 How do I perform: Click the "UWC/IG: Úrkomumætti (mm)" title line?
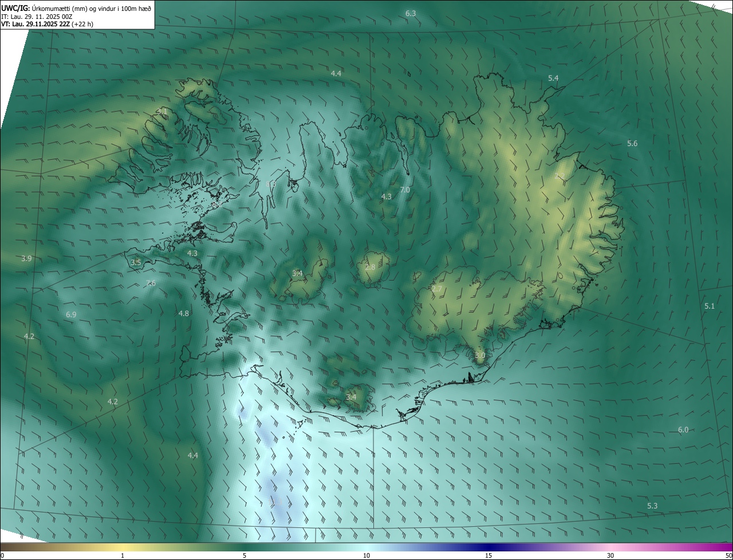point(76,9)
